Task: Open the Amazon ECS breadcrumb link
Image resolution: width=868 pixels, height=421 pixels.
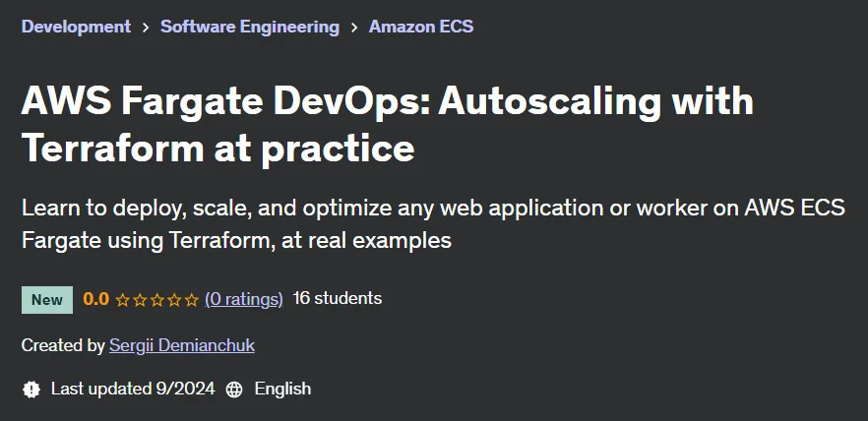Action: click(x=421, y=27)
